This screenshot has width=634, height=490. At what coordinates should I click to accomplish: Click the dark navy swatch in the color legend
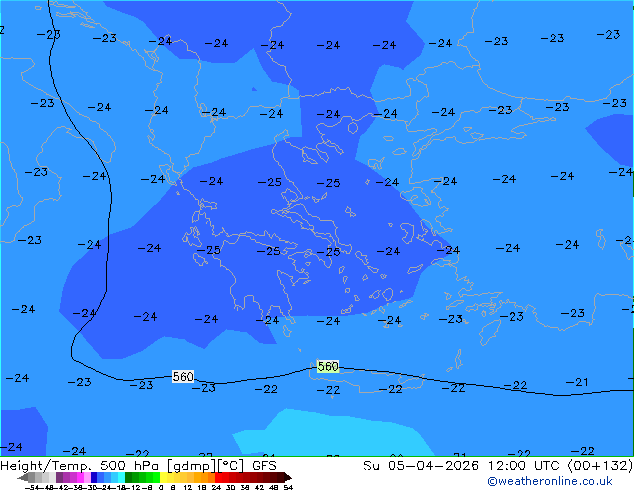coord(94,477)
